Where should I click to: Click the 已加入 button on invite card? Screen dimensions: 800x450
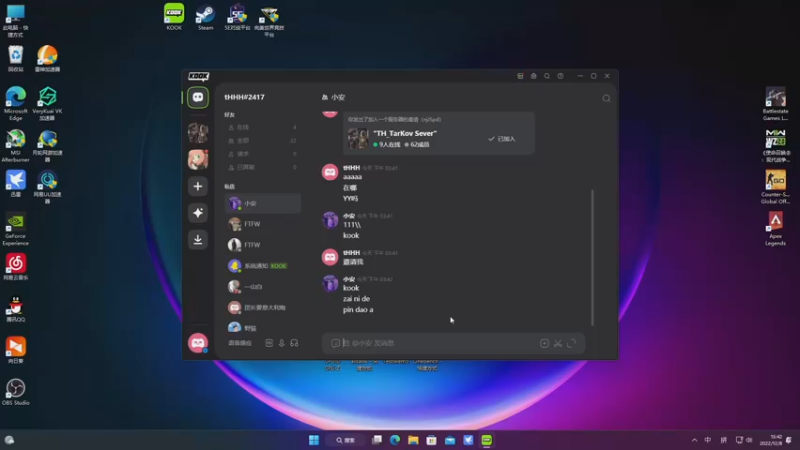tap(502, 139)
